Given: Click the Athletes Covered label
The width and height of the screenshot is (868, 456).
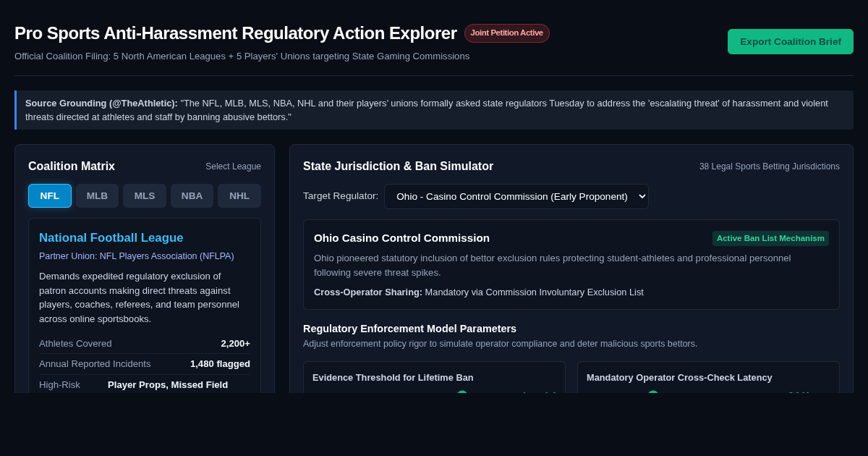Looking at the screenshot, I should click(x=75, y=343).
